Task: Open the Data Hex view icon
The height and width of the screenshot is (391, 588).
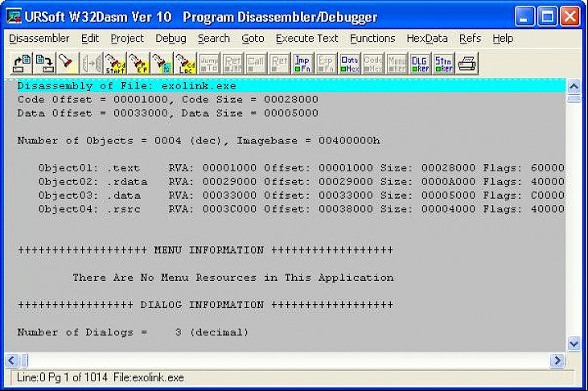Action: pos(349,63)
